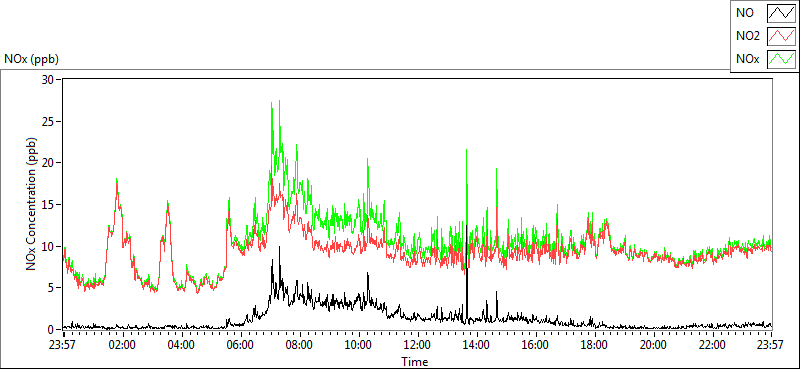Viewport: 800px width, 369px height.
Task: Click the rightmost 23:57 time label
Action: click(x=771, y=344)
